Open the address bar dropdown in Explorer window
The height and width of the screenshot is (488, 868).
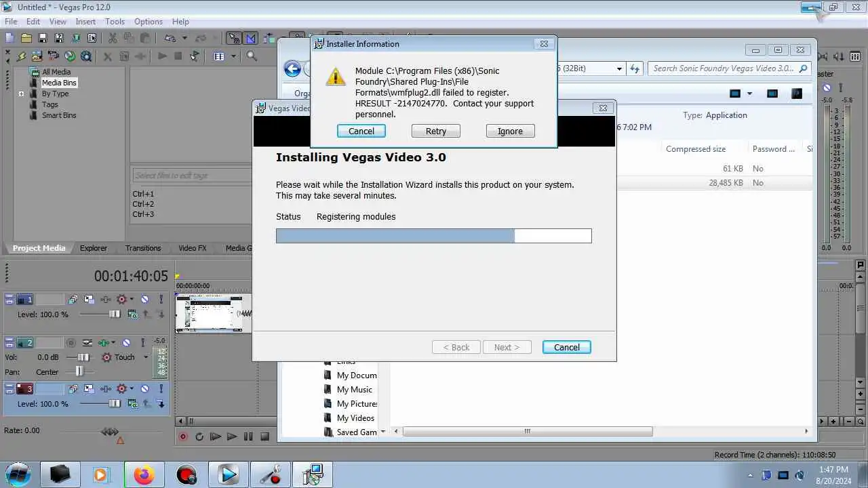pyautogui.click(x=619, y=68)
